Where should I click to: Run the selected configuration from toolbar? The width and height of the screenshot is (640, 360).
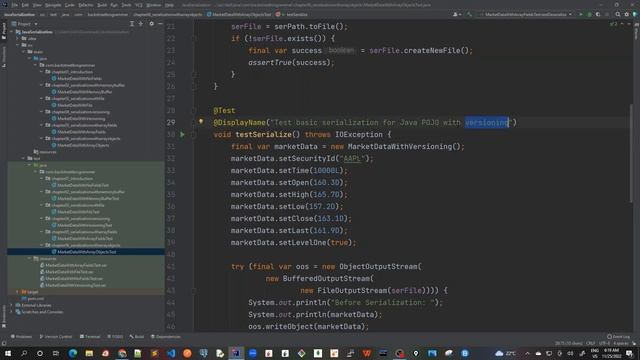click(581, 14)
